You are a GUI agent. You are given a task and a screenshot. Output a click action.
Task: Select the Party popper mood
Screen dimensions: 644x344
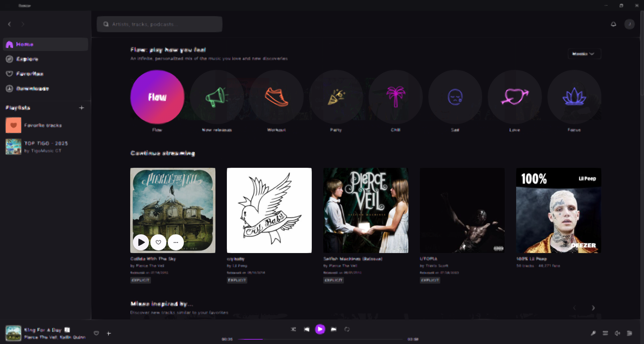click(336, 97)
